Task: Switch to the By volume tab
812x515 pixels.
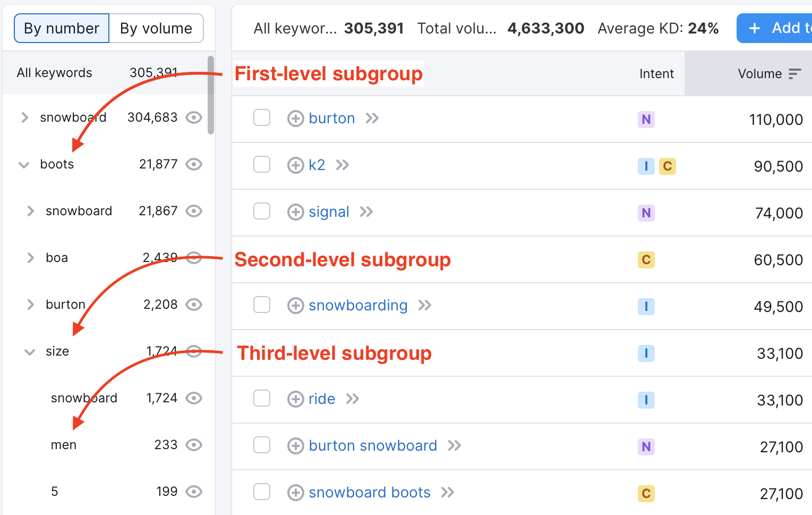Action: [156, 28]
